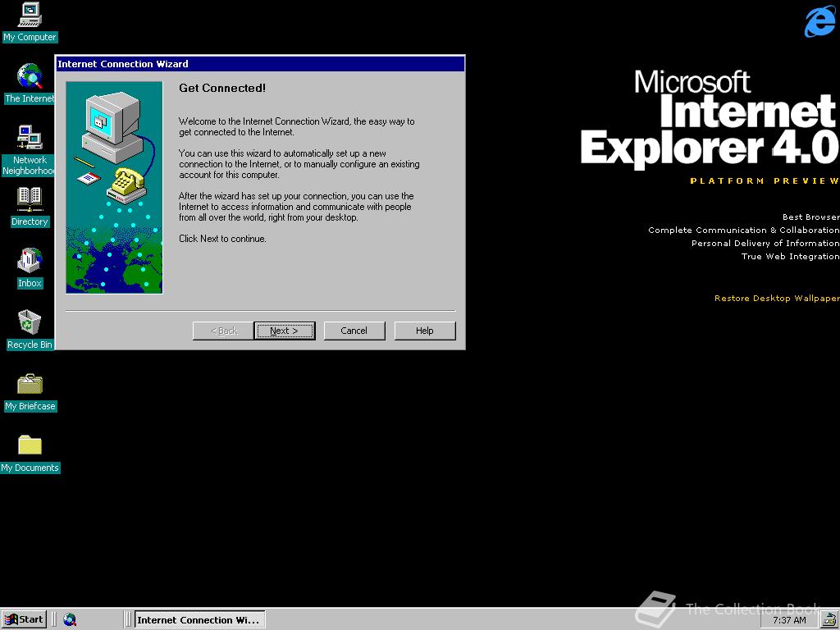The image size is (840, 630).
Task: Launch Internet Explorer from the quick launch bar
Action: 70,620
